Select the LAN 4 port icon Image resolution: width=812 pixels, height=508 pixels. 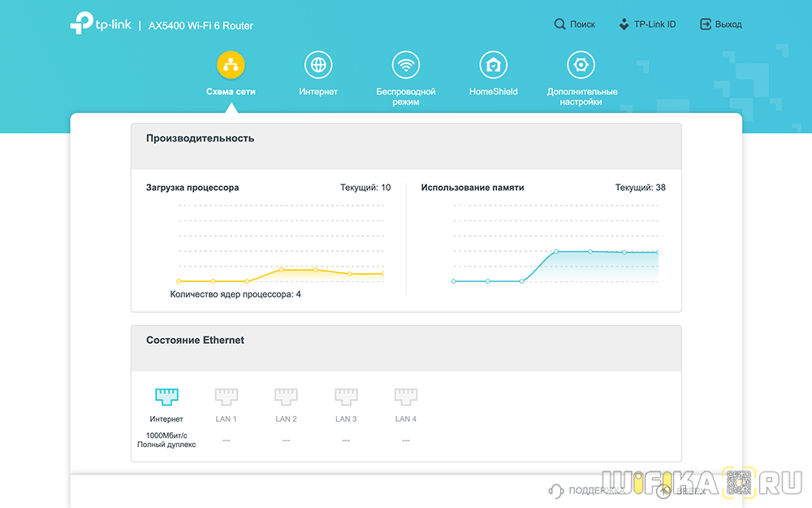click(x=406, y=397)
